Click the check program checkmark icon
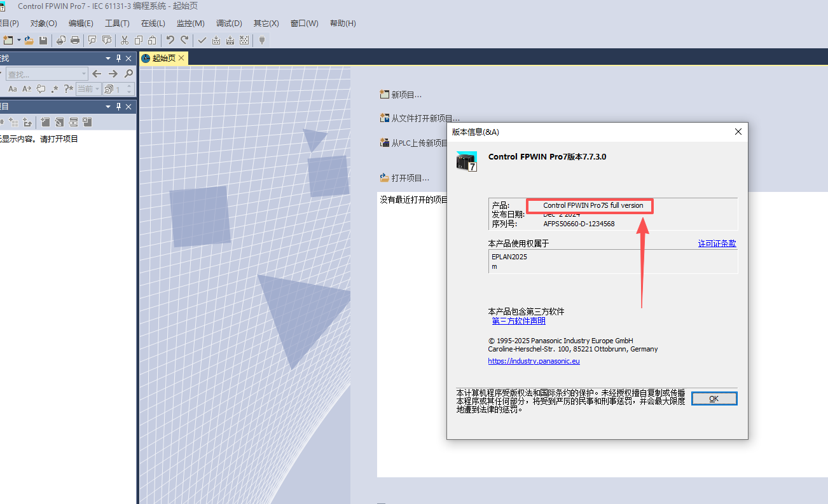Image resolution: width=828 pixels, height=504 pixels. tap(202, 41)
